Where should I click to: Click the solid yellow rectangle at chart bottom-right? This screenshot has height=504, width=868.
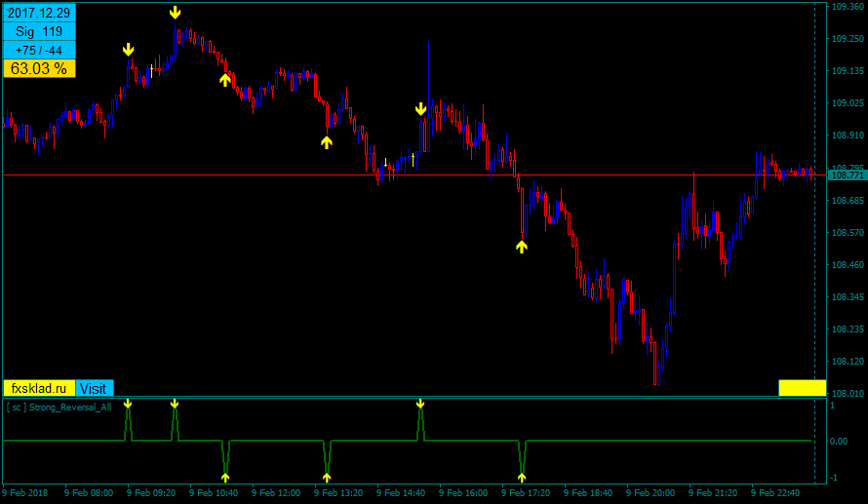tap(802, 388)
